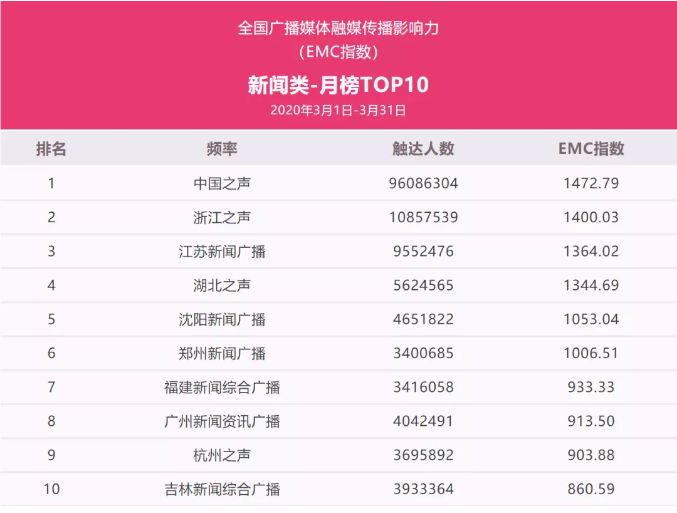This screenshot has height=513, width=677.
Task: Click the 江苏新闻广播 entry
Action: coord(222,251)
